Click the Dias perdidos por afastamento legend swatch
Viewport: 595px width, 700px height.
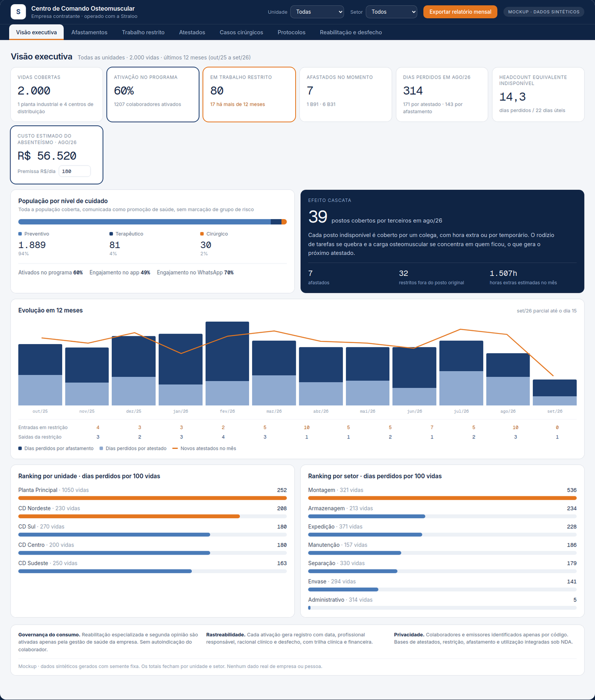[20, 448]
